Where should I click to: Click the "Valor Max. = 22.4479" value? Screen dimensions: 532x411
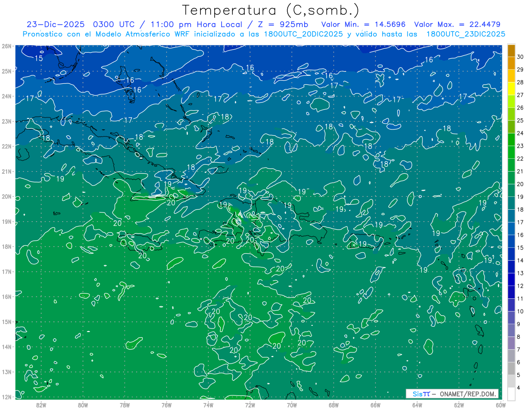coord(457,24)
